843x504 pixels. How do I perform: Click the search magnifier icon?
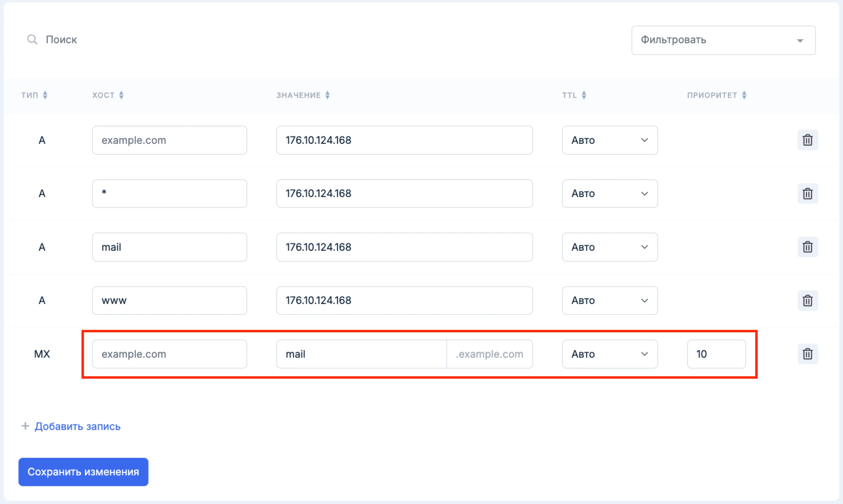pyautogui.click(x=32, y=40)
